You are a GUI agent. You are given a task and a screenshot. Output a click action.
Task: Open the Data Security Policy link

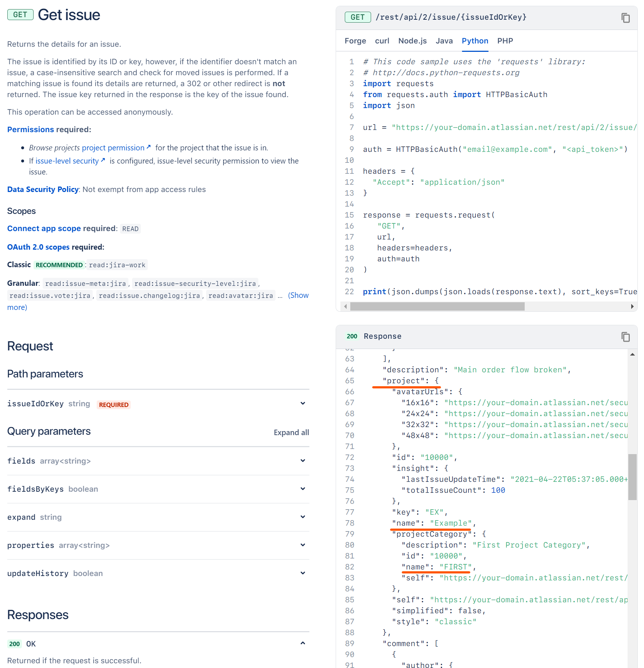pyautogui.click(x=43, y=189)
